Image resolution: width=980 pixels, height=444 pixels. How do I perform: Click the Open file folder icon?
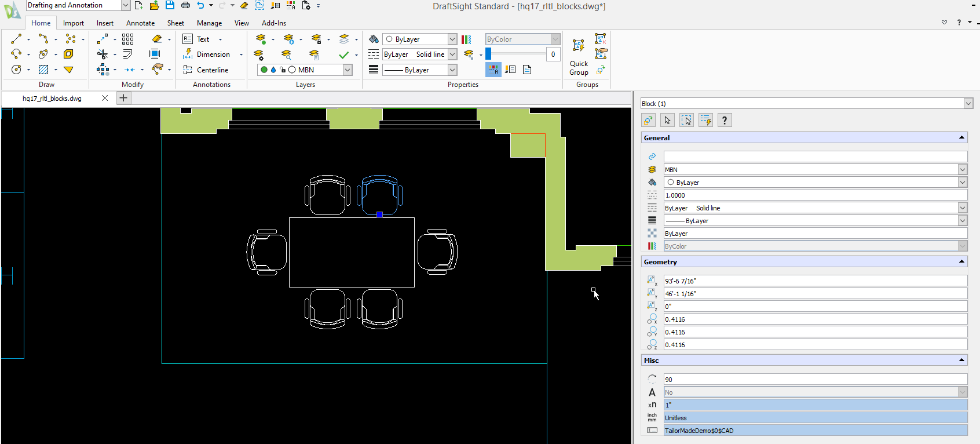(154, 5)
